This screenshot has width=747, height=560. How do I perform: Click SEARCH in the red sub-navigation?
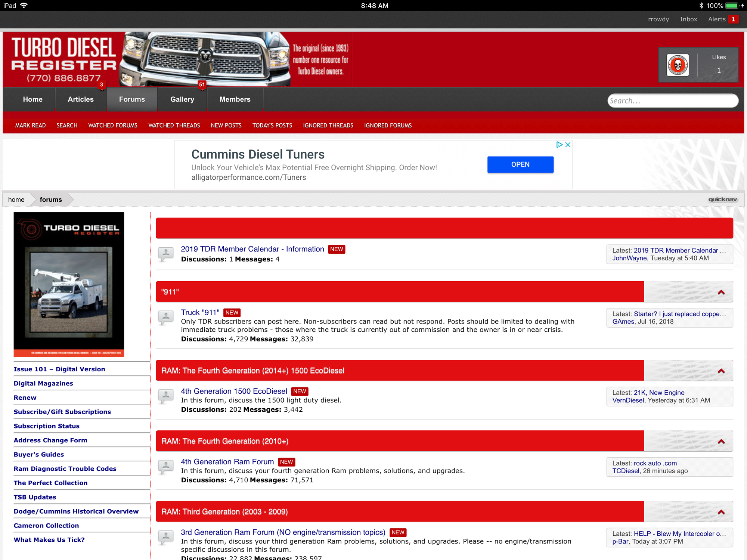(67, 126)
